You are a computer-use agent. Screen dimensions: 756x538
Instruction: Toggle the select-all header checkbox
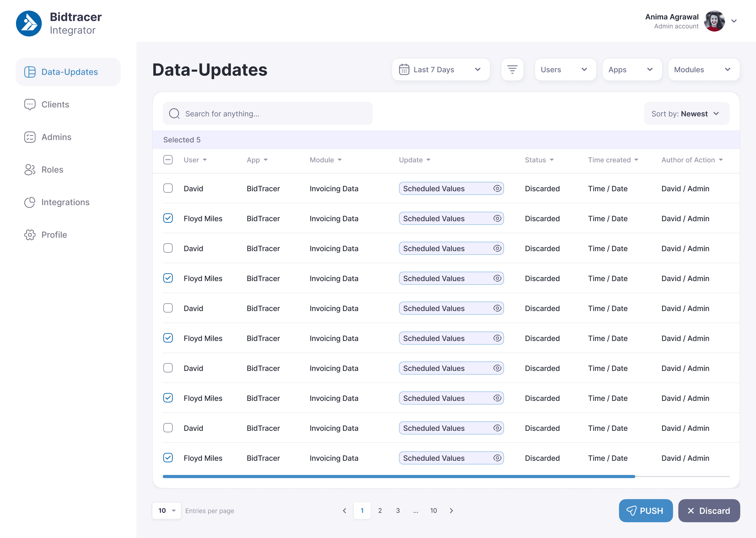click(168, 160)
